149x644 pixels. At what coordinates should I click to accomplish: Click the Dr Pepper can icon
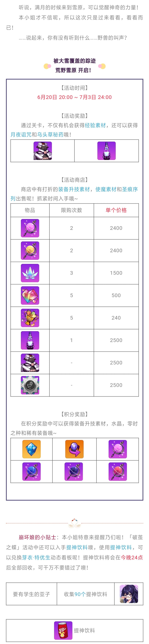point(63,630)
